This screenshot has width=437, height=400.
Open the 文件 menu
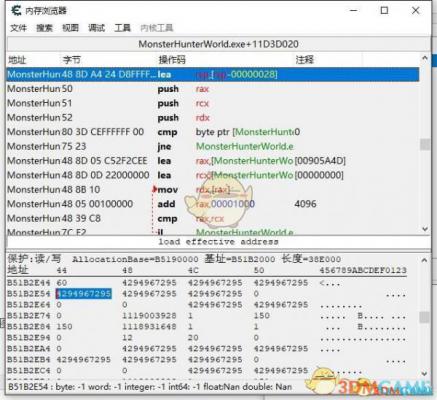pyautogui.click(x=18, y=28)
